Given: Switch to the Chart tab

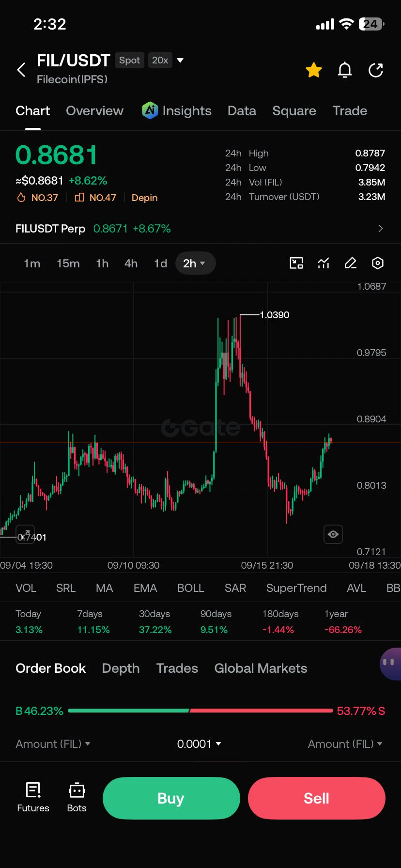Looking at the screenshot, I should [32, 111].
